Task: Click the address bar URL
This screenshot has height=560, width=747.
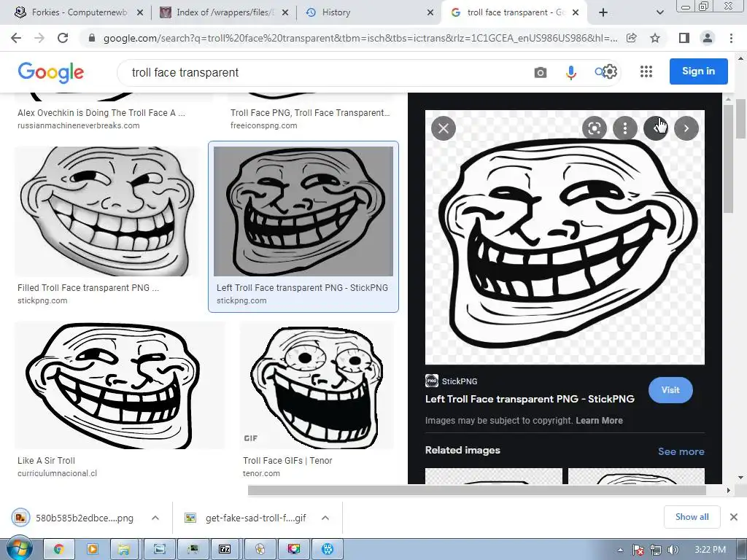Action: tap(360, 38)
